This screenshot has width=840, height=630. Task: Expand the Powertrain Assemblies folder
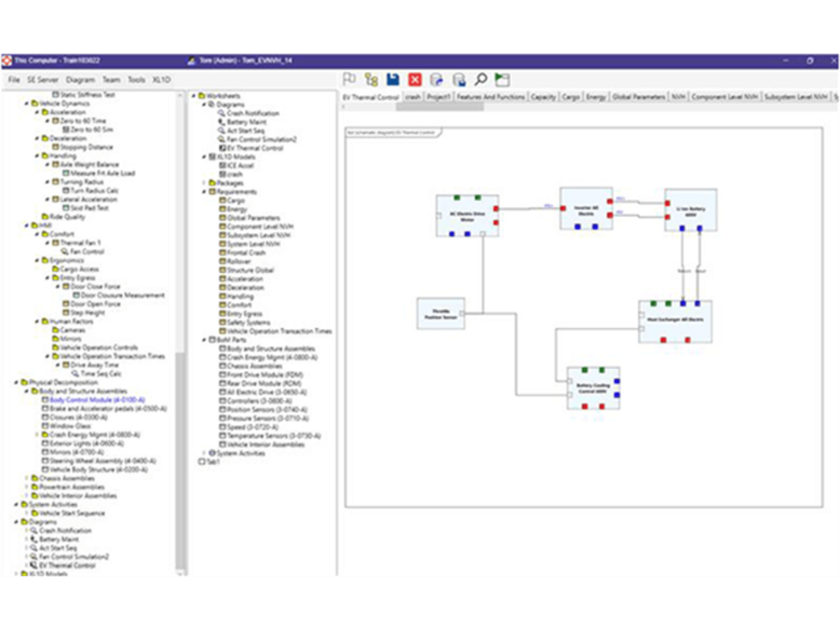pyautogui.click(x=26, y=487)
